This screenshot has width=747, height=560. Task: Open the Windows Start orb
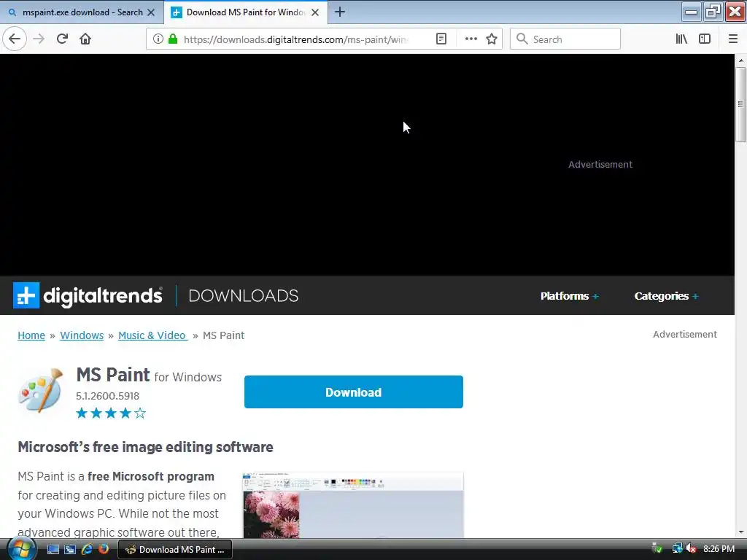21,549
